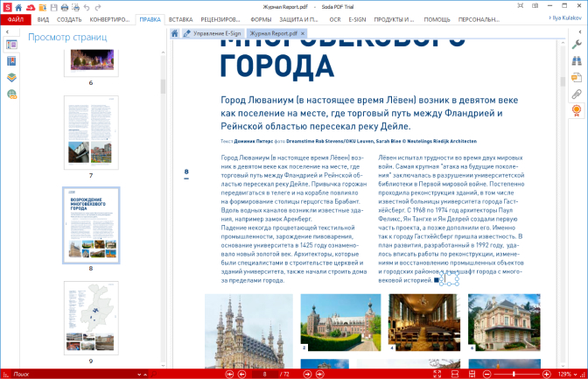Click the home tab icon in document bar
Screen dimensions: 588x379
(175, 33)
